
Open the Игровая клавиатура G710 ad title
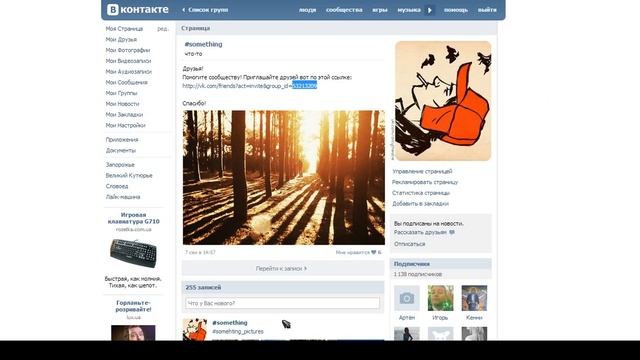[x=133, y=218]
